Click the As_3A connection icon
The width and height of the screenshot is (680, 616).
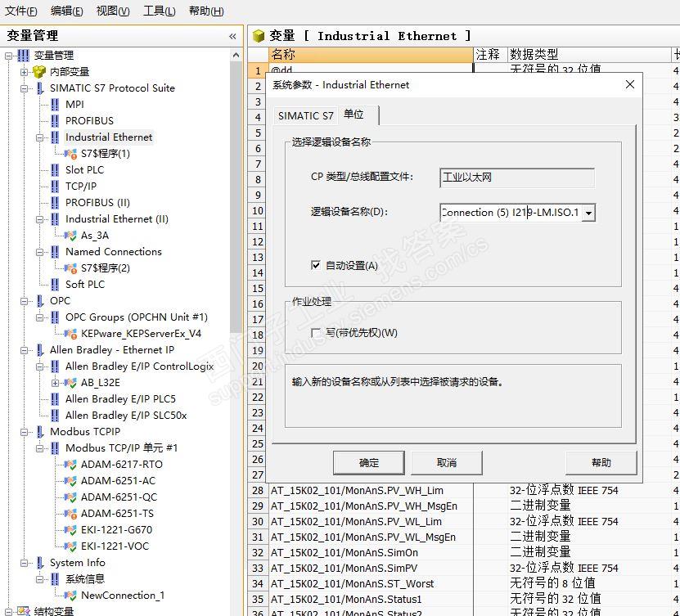pyautogui.click(x=70, y=236)
